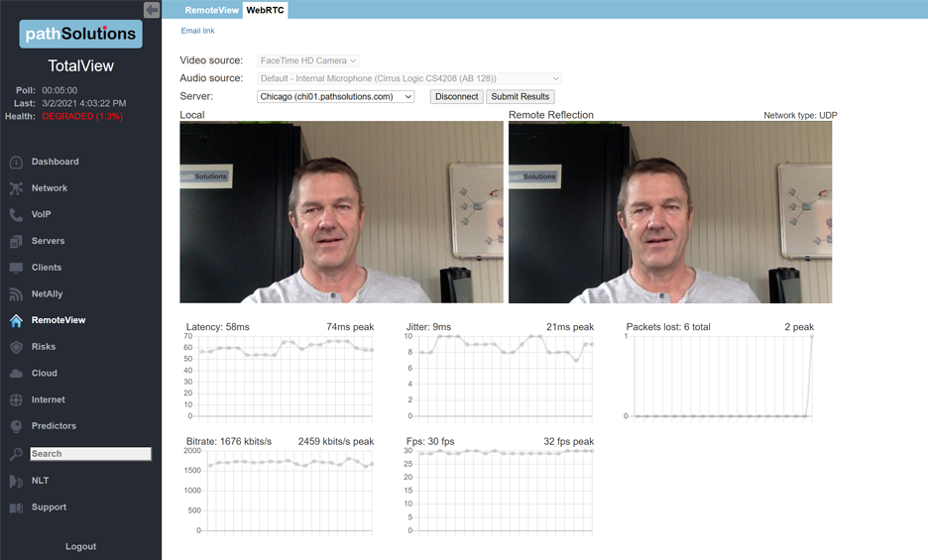Image resolution: width=928 pixels, height=560 pixels.
Task: Click the Internet globe icon
Action: pos(16,399)
